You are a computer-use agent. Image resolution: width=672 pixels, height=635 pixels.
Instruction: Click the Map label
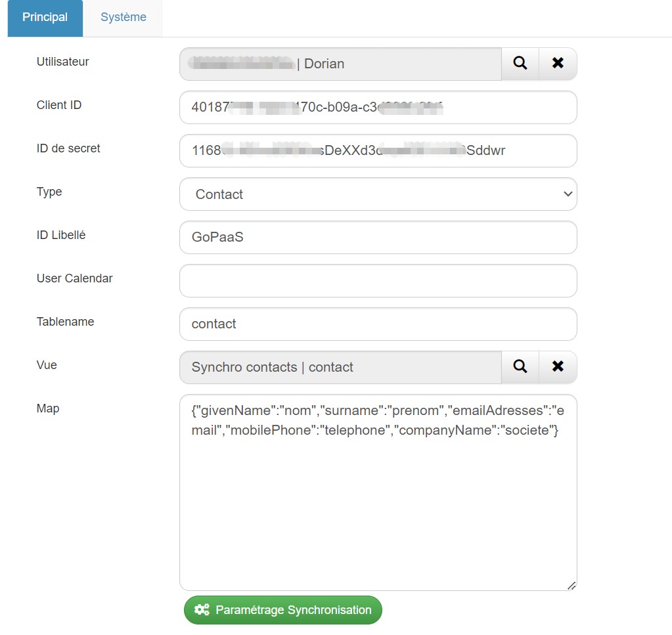(48, 408)
